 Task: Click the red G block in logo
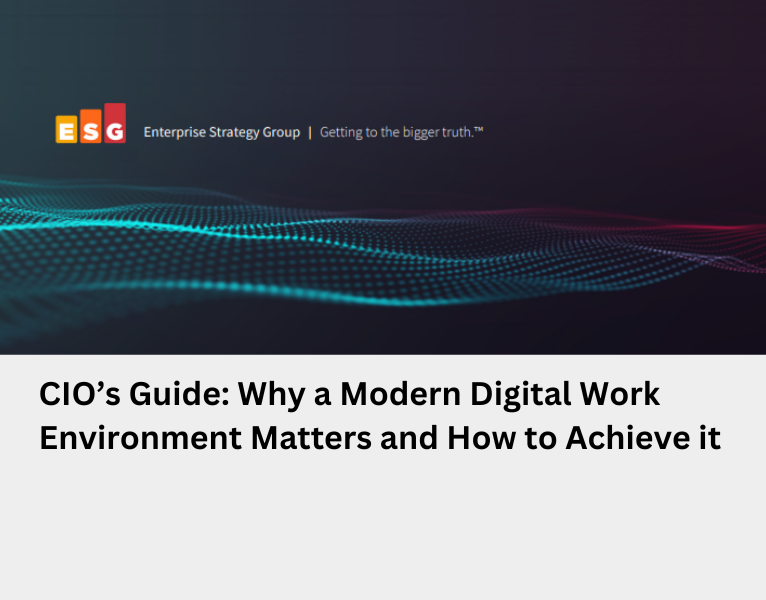pos(115,124)
